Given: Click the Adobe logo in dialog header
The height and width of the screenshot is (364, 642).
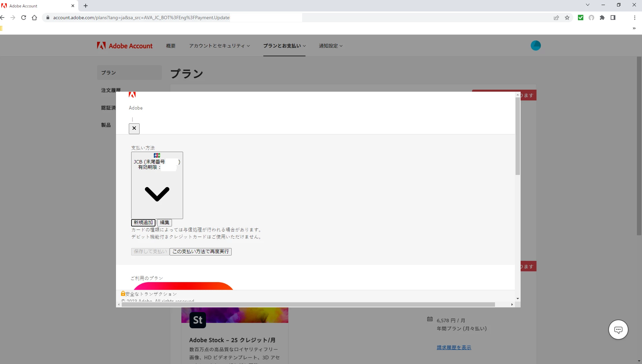Looking at the screenshot, I should coord(132,95).
